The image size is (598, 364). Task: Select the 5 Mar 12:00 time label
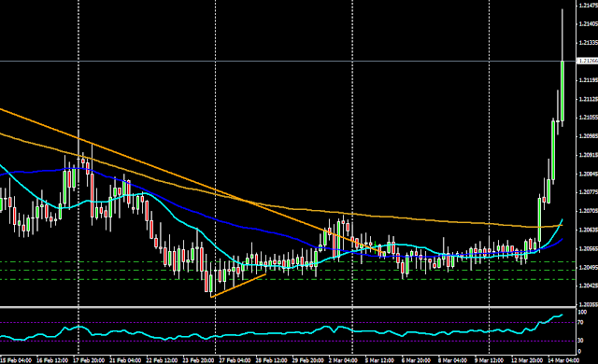[x=379, y=360]
